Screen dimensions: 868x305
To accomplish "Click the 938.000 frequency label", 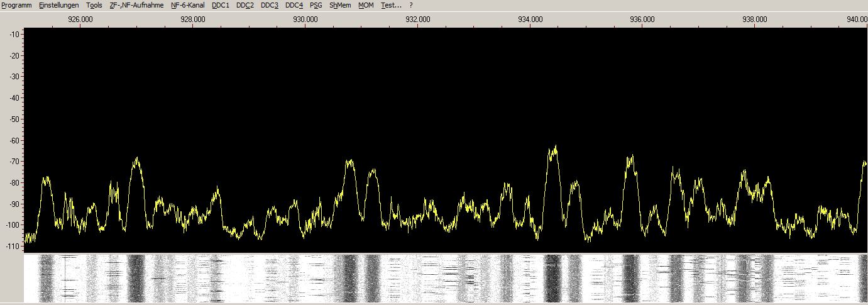I will 755,19.
